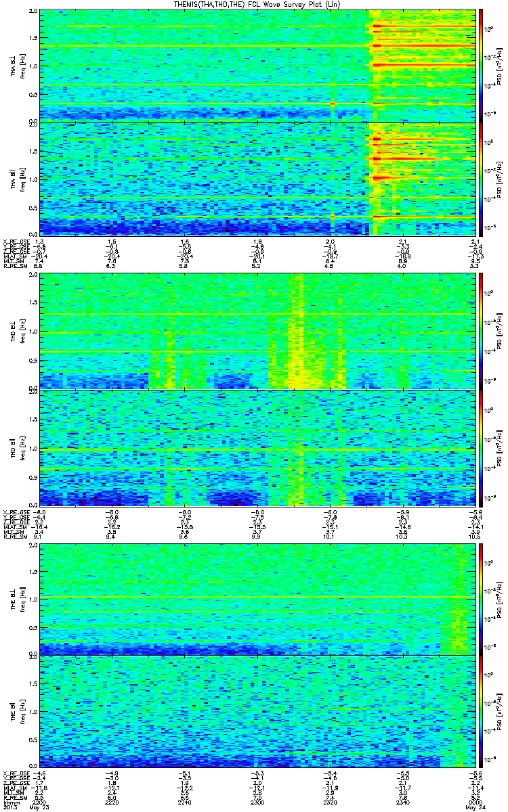This screenshot has height=812, width=508.
Task: Select the THE B-parallel spectrogram panel
Action: (x=257, y=712)
